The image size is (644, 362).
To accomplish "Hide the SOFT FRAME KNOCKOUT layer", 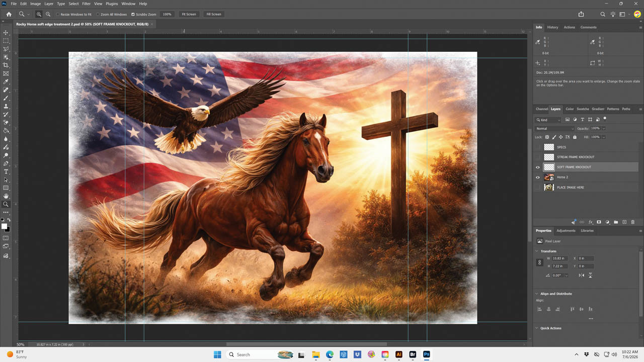I will coord(538,167).
